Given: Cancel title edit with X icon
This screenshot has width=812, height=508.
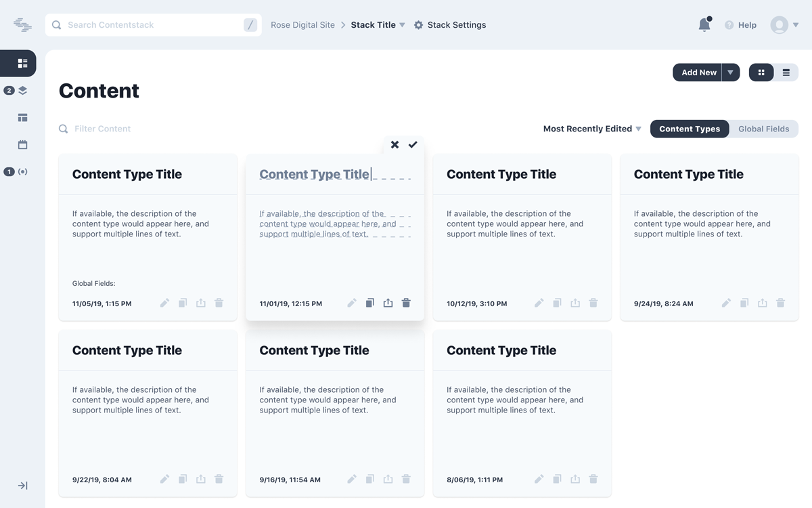Looking at the screenshot, I should click(394, 144).
